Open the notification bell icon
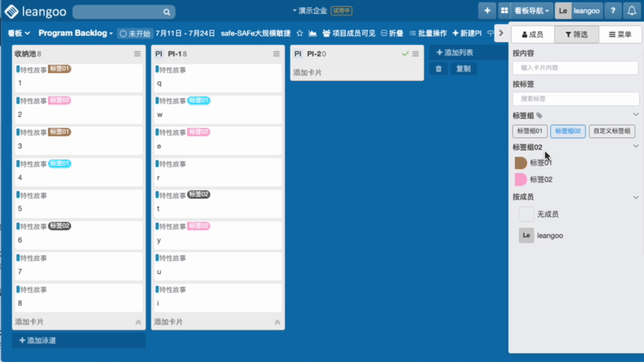Viewport: 644px width, 362px height. coord(632,11)
